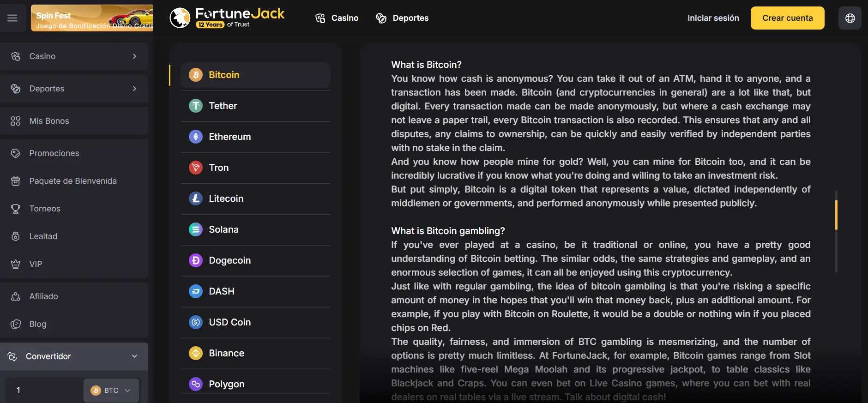Click the Solana coin icon
The height and width of the screenshot is (403, 868).
pos(196,229)
